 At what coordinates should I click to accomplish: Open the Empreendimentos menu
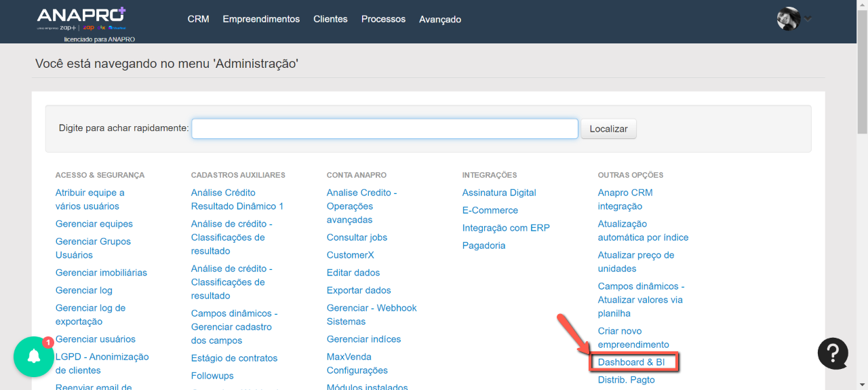261,19
